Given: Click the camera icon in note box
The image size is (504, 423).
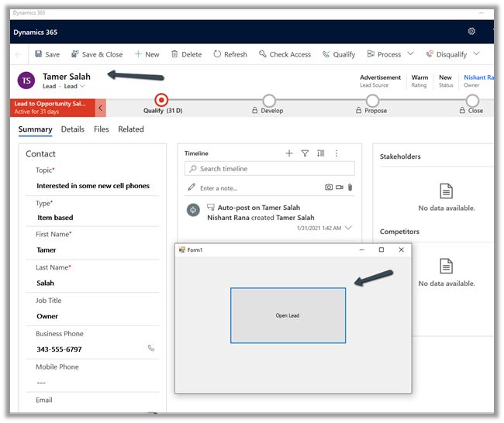Looking at the screenshot, I should [x=329, y=187].
